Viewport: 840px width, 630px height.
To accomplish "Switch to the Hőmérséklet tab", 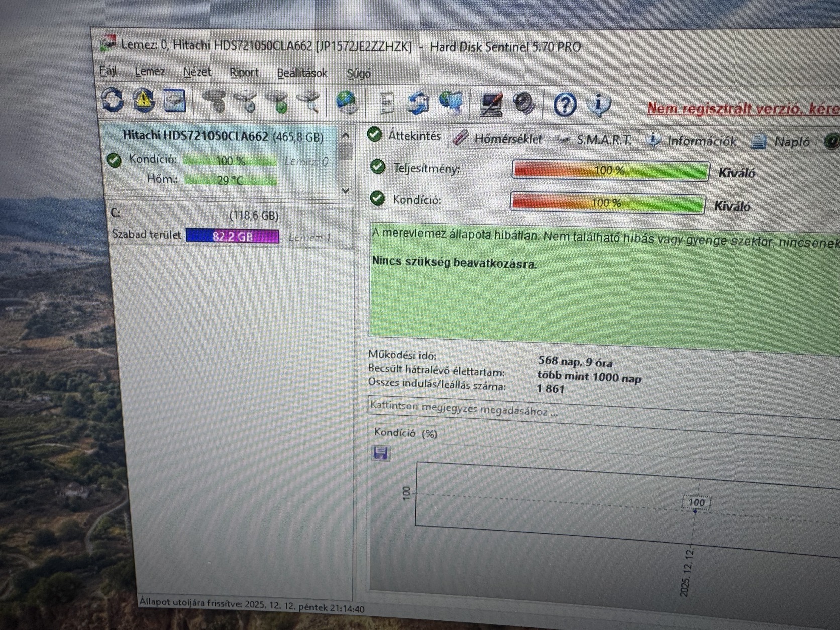I will [x=497, y=138].
